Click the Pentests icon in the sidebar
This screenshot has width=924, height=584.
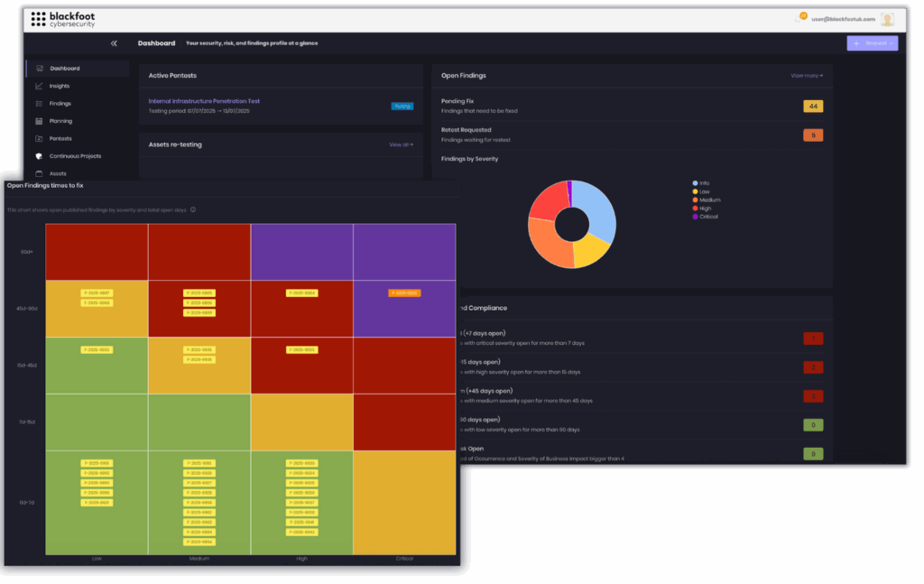click(x=39, y=138)
